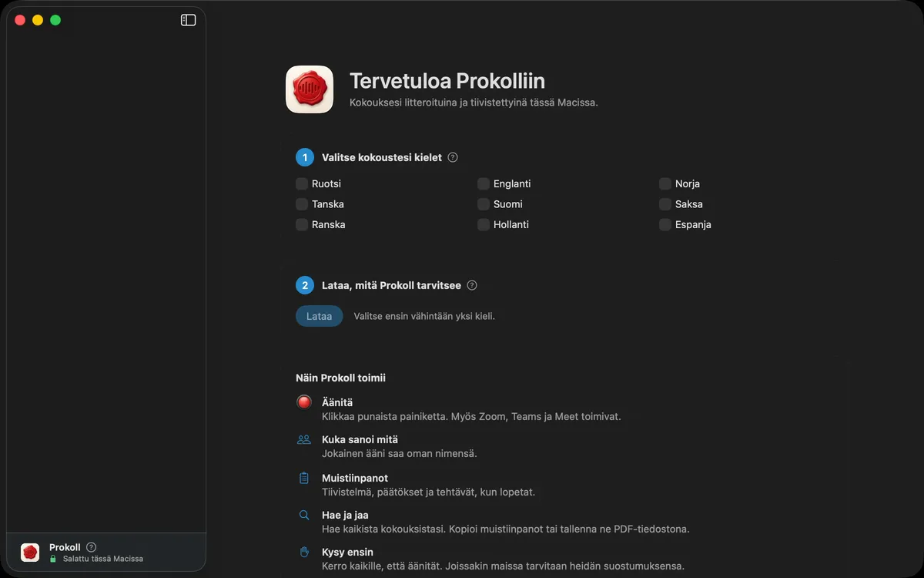
Task: Toggle the sidebar panel icon
Action: (188, 20)
